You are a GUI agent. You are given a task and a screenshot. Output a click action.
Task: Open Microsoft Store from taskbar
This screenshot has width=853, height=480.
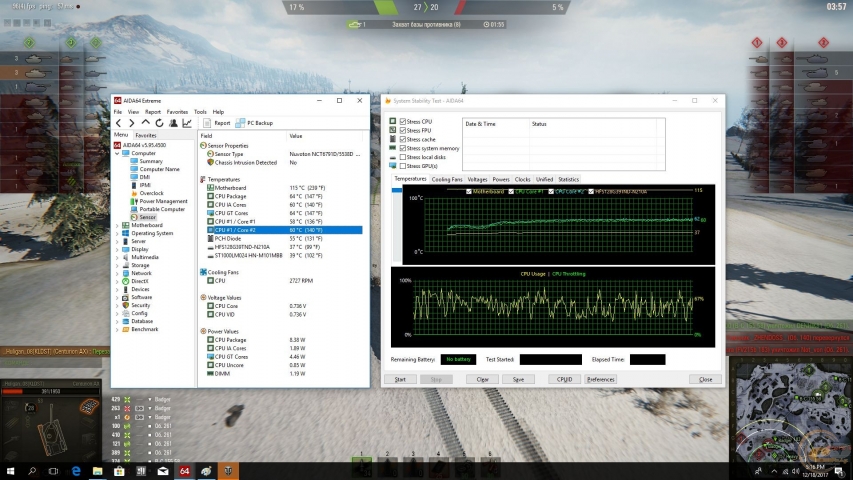[119, 471]
